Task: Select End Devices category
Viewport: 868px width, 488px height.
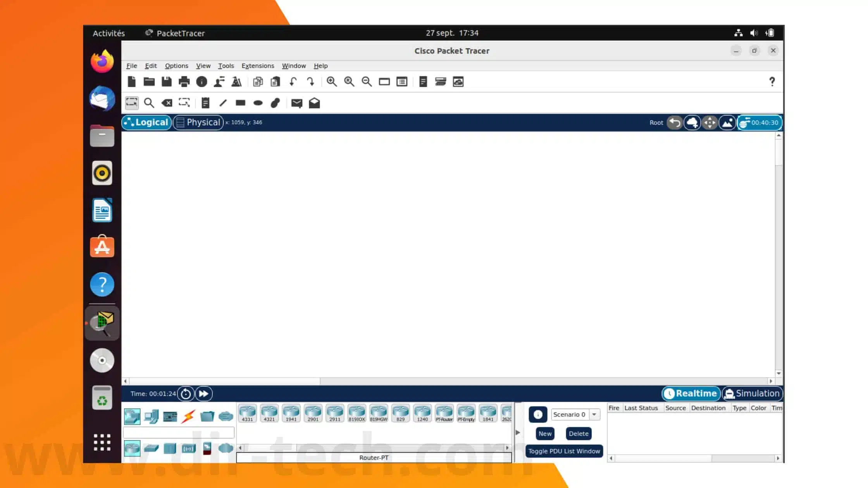Action: 151,417
